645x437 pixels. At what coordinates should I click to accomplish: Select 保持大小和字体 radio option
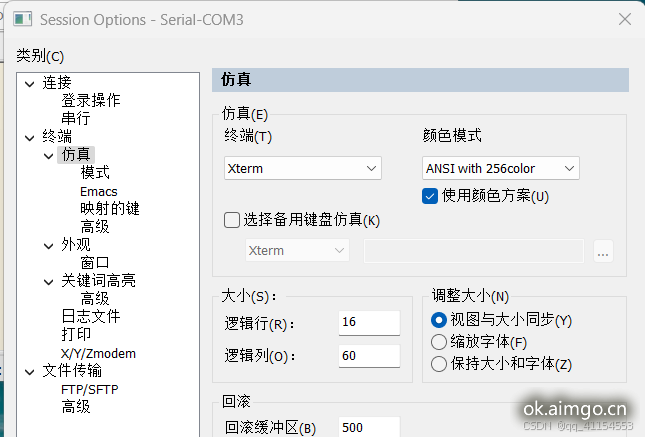click(438, 364)
